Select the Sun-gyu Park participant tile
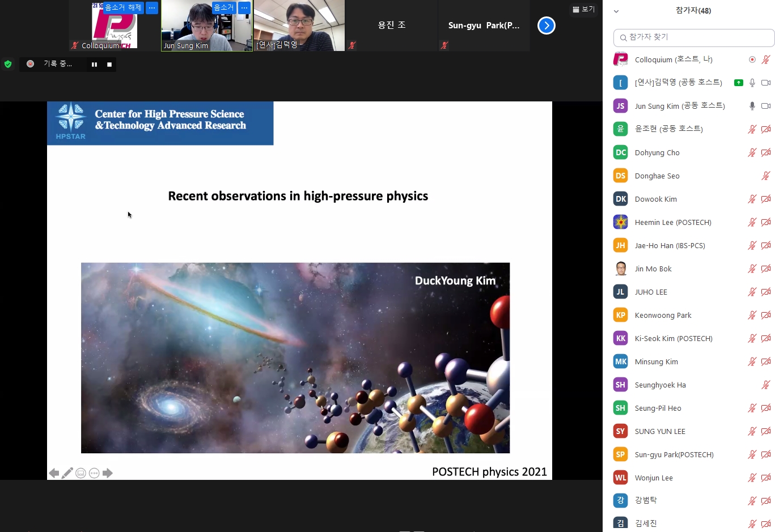 pos(484,25)
